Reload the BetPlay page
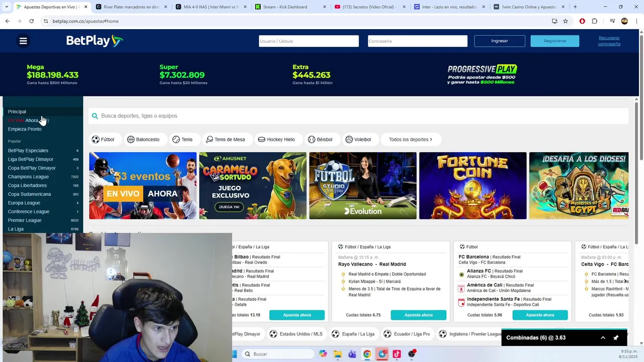The height and width of the screenshot is (362, 644). click(x=31, y=21)
